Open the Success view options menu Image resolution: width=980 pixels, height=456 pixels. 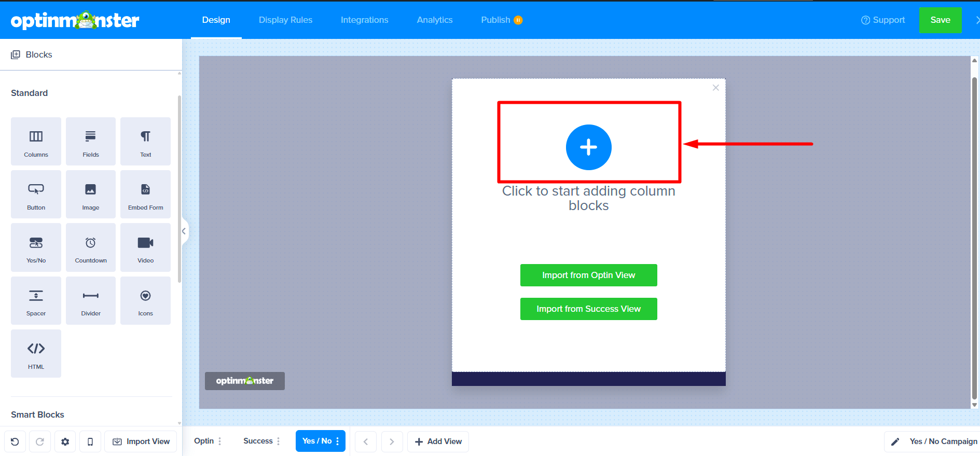point(279,441)
